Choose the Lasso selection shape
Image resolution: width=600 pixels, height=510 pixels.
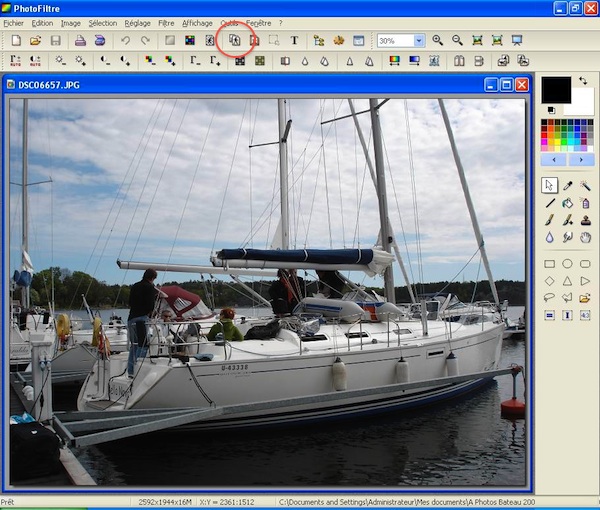coord(549,297)
